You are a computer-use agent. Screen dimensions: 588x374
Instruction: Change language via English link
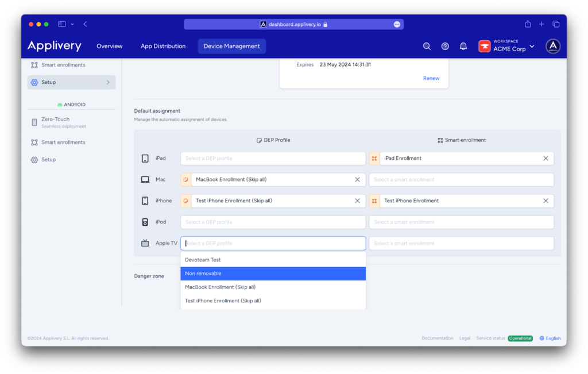pyautogui.click(x=553, y=338)
